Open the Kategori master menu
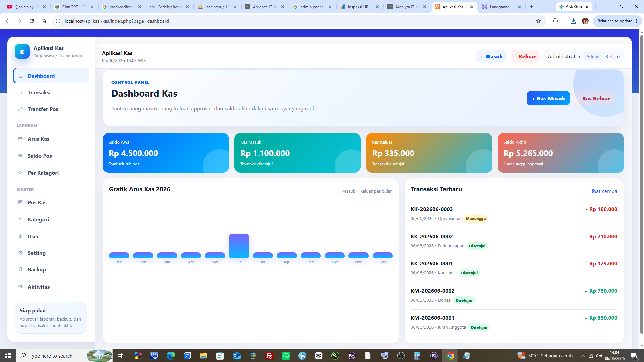The width and height of the screenshot is (644, 362). coord(51,219)
